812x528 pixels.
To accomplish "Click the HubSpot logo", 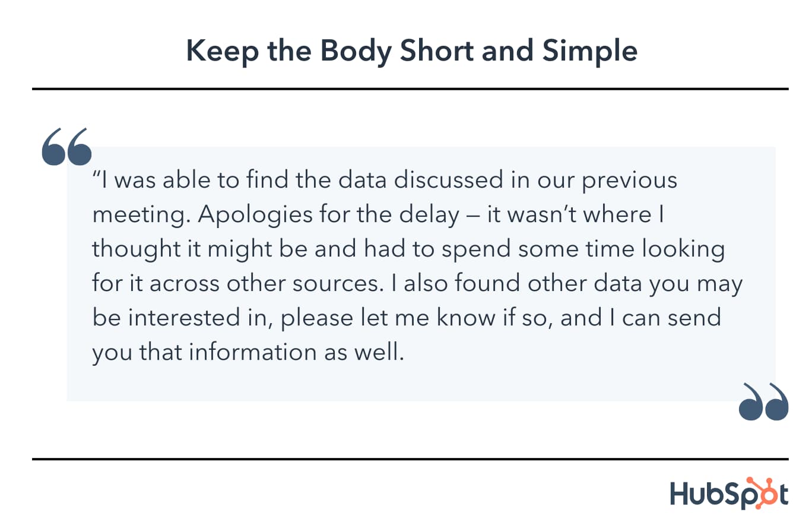I will [729, 492].
